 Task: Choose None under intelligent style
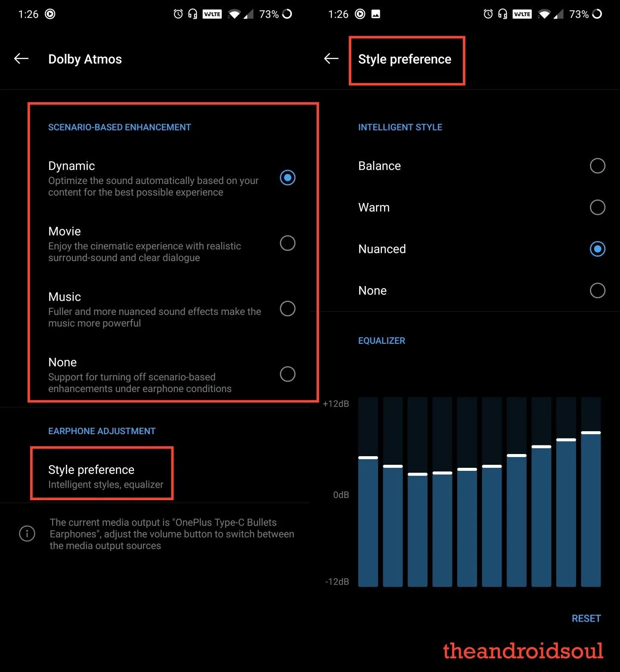point(598,290)
